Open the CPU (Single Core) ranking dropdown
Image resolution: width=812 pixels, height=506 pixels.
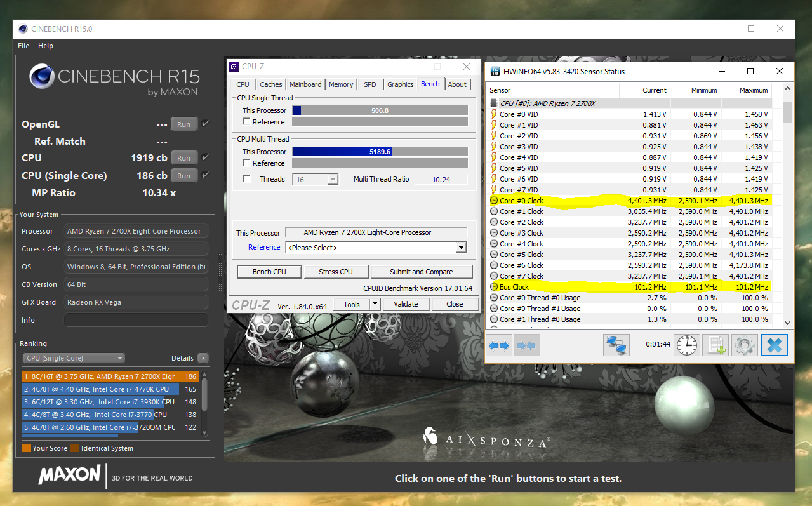[73, 358]
